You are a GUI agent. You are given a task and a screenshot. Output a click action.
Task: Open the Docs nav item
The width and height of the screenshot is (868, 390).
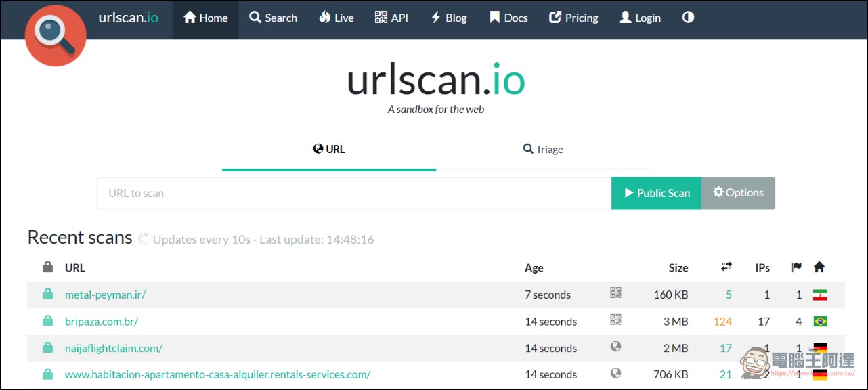[x=508, y=18]
